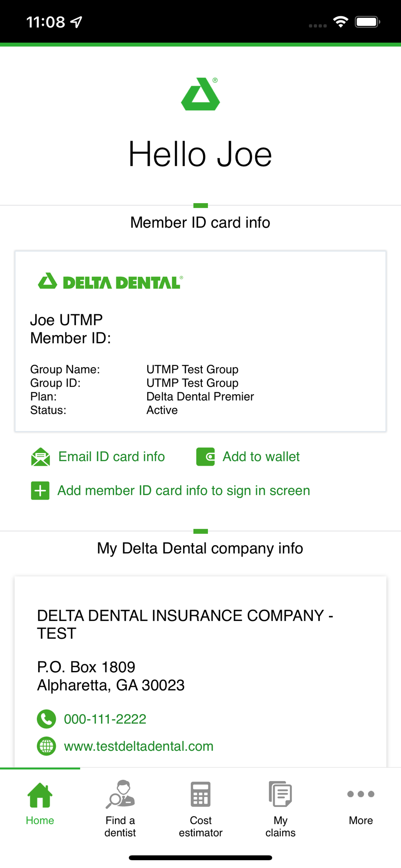Add member ID card info to sign in screen

coord(184,491)
